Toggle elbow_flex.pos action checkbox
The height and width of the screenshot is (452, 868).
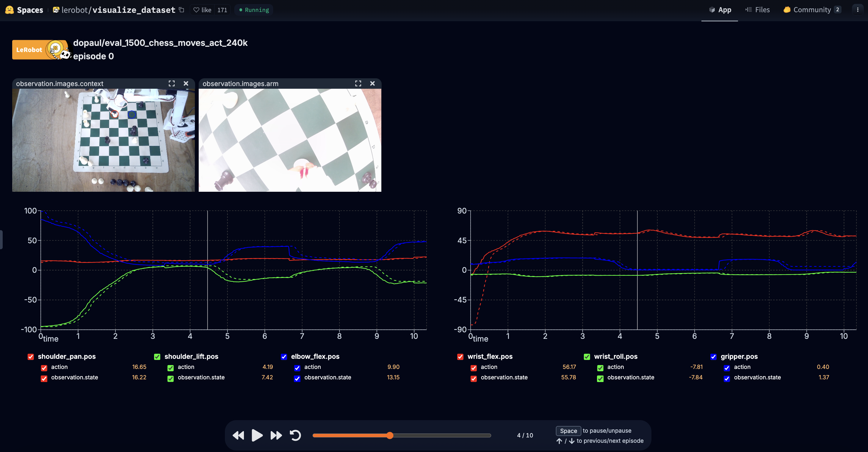click(x=297, y=368)
